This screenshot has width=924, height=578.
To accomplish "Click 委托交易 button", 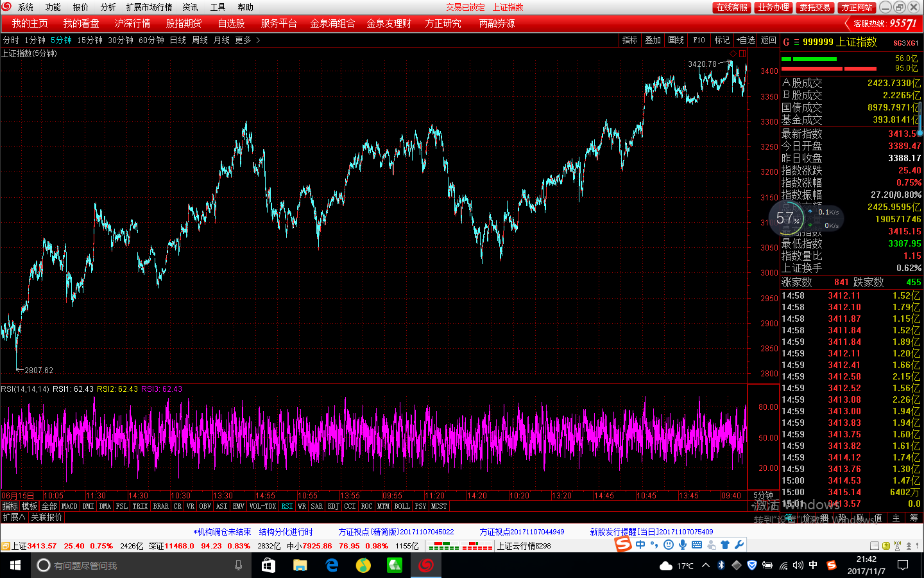I will click(x=815, y=7).
